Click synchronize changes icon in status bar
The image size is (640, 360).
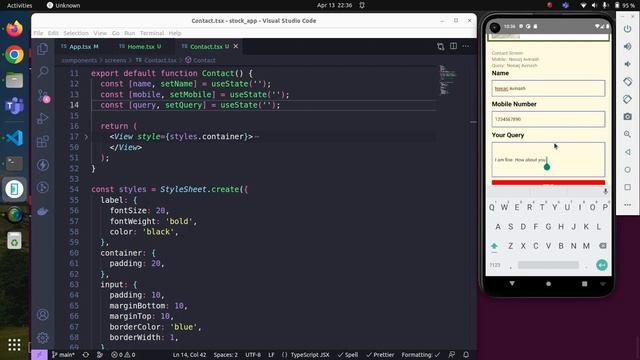pyautogui.click(x=86, y=355)
